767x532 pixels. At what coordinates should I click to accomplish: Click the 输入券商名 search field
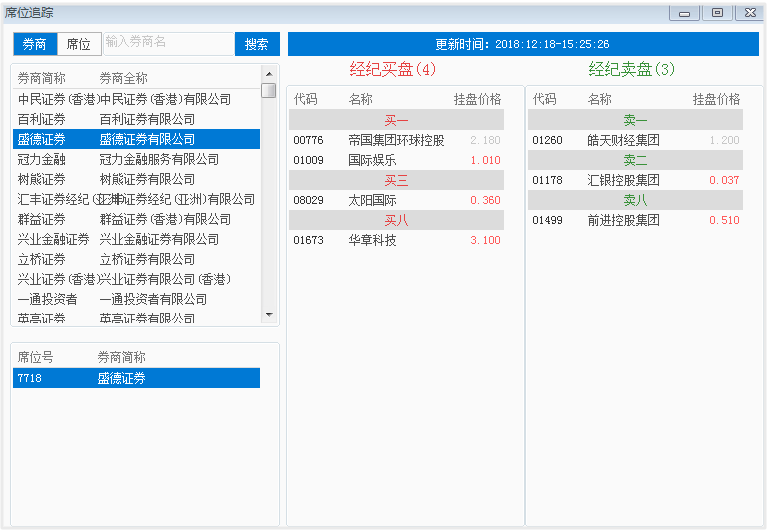[x=168, y=43]
